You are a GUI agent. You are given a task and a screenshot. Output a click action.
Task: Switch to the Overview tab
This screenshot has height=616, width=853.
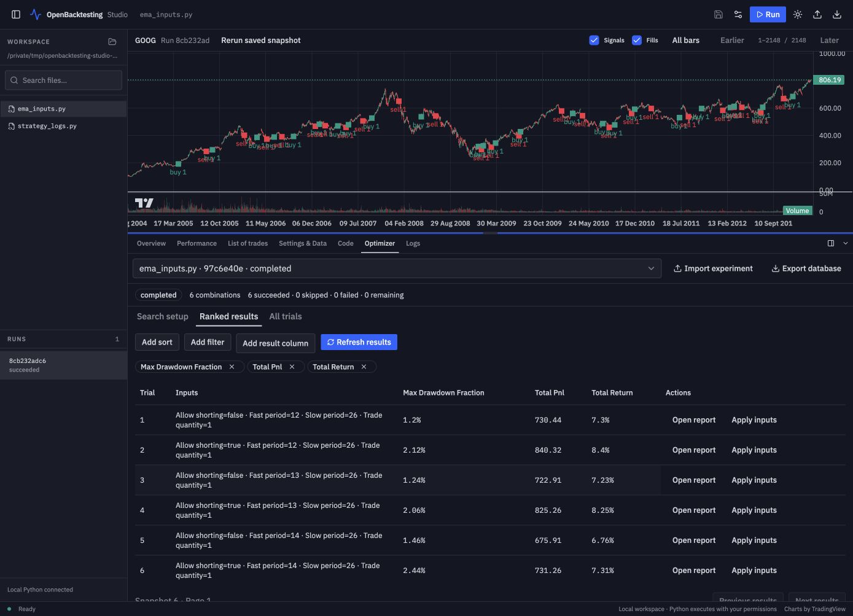click(151, 243)
